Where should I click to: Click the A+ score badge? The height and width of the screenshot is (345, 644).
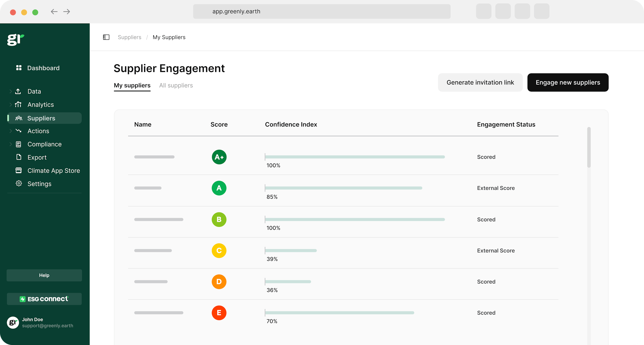(x=219, y=157)
